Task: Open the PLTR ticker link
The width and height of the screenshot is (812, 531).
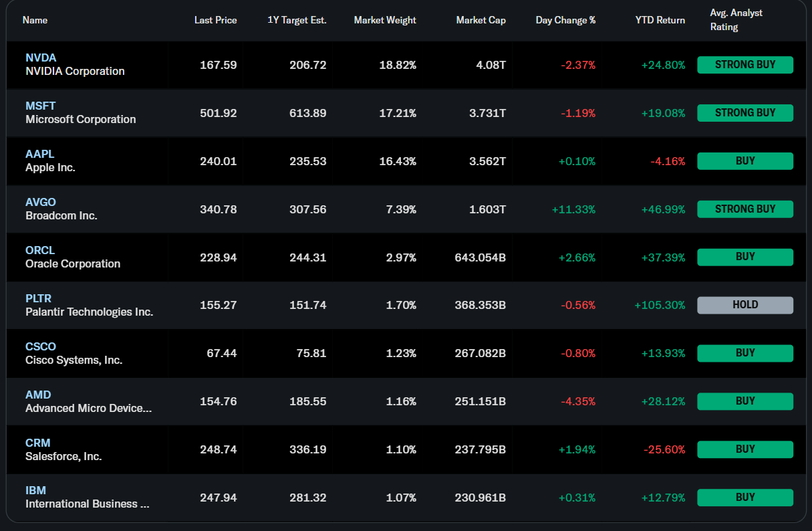Action: [39, 299]
